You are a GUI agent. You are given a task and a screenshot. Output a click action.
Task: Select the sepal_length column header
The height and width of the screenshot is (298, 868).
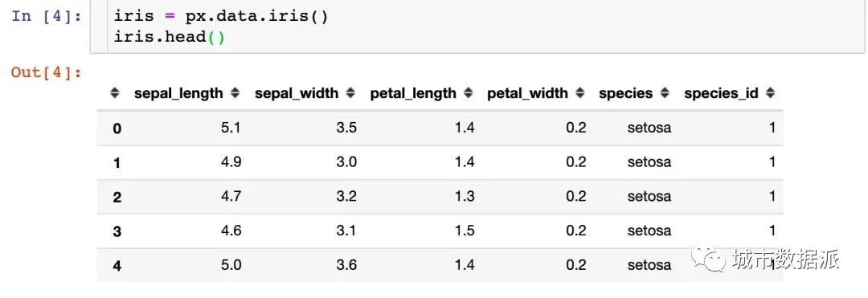(178, 94)
